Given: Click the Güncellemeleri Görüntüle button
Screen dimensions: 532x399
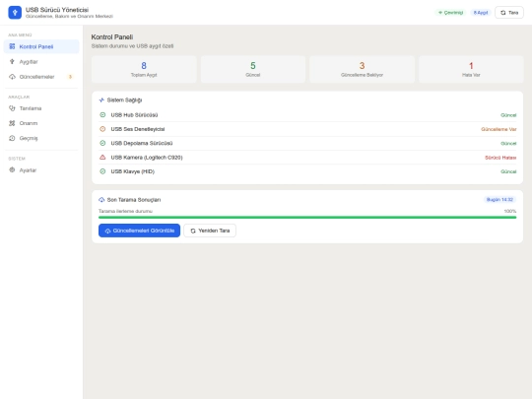Looking at the screenshot, I should coord(140,231).
